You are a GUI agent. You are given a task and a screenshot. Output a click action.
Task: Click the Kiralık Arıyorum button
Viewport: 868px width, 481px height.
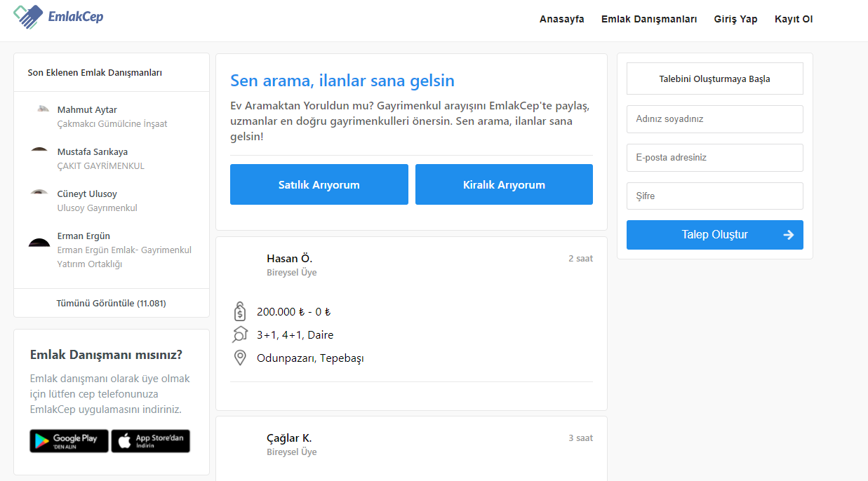tap(504, 184)
